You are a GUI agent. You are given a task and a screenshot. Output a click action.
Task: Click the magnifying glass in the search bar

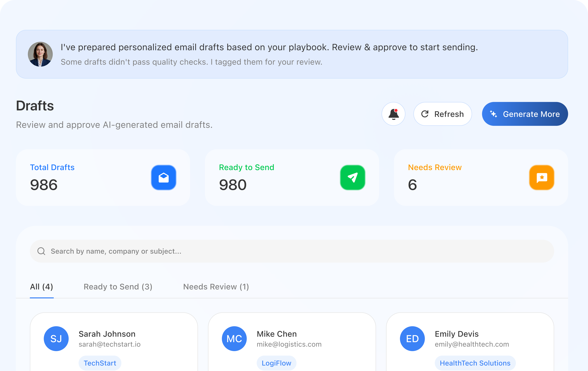coord(42,251)
